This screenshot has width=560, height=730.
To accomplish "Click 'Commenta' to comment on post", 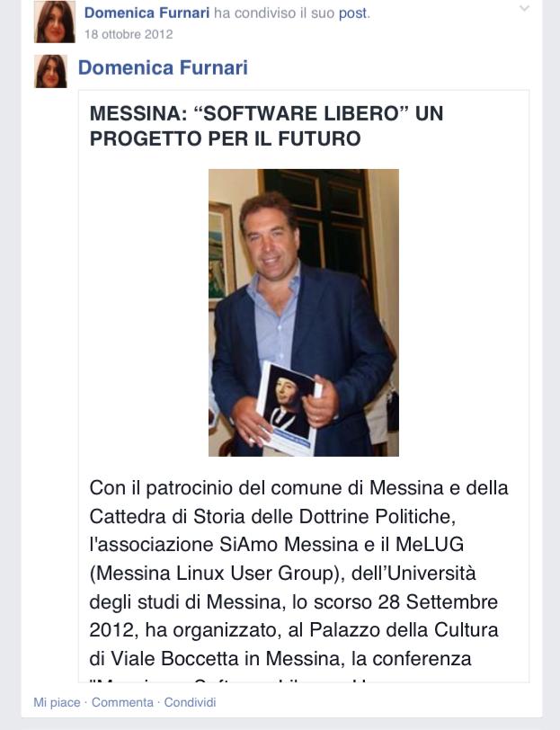I will coord(122,702).
